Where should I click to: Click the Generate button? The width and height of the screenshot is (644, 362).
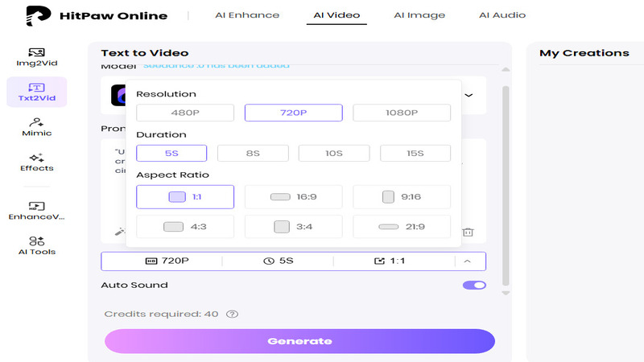[x=299, y=341]
